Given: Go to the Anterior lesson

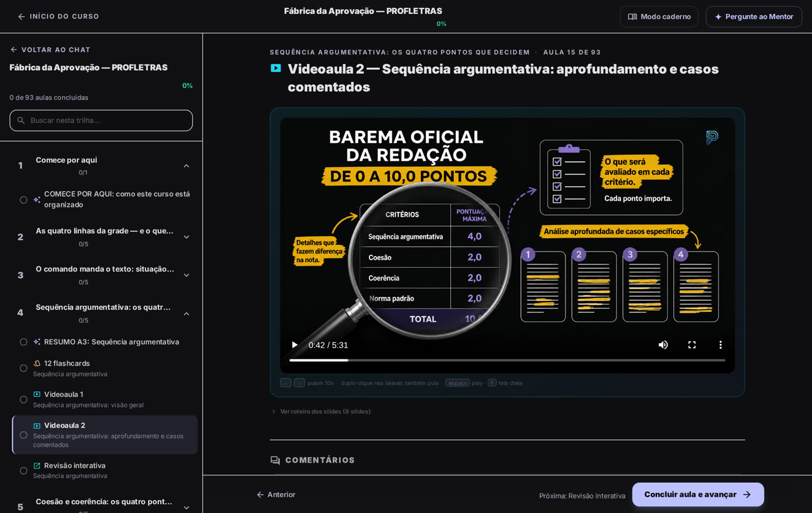Looking at the screenshot, I should pyautogui.click(x=276, y=494).
